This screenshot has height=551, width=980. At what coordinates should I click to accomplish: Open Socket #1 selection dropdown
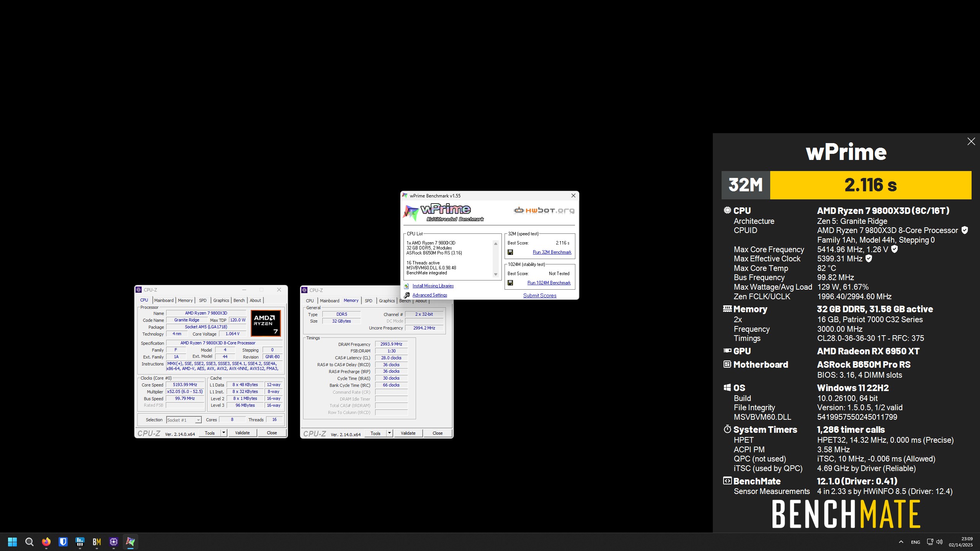(184, 420)
